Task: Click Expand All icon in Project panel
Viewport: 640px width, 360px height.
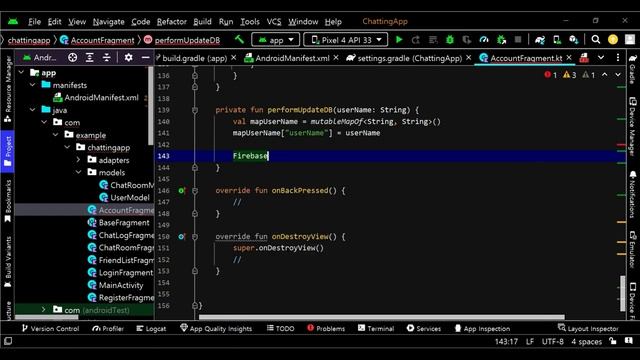Action: 89,58
